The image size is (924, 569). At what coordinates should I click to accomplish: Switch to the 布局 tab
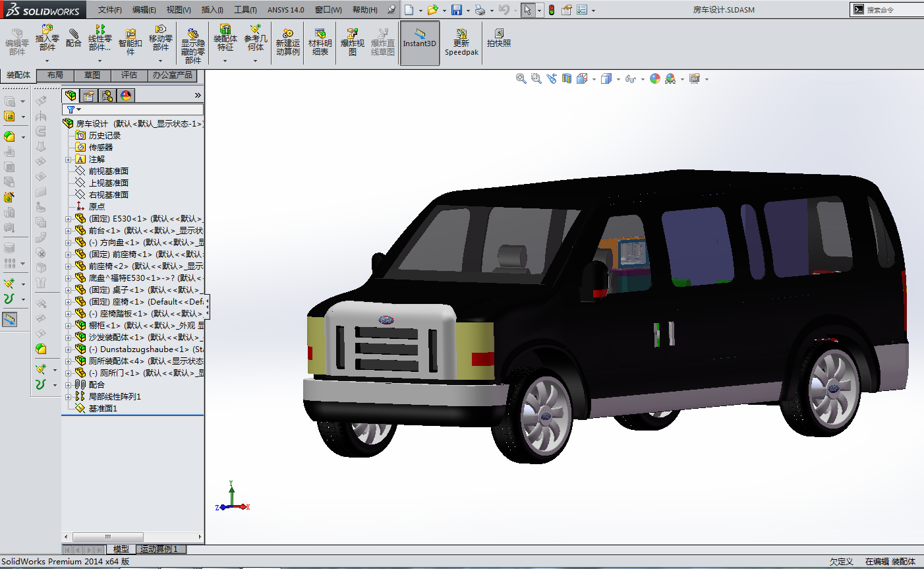pos(55,75)
